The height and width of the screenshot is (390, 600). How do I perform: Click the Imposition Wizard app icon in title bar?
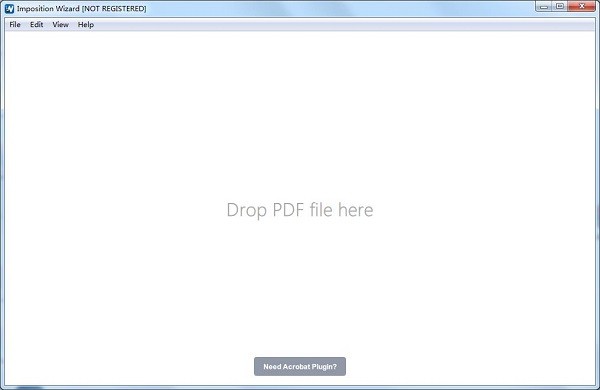click(10, 8)
